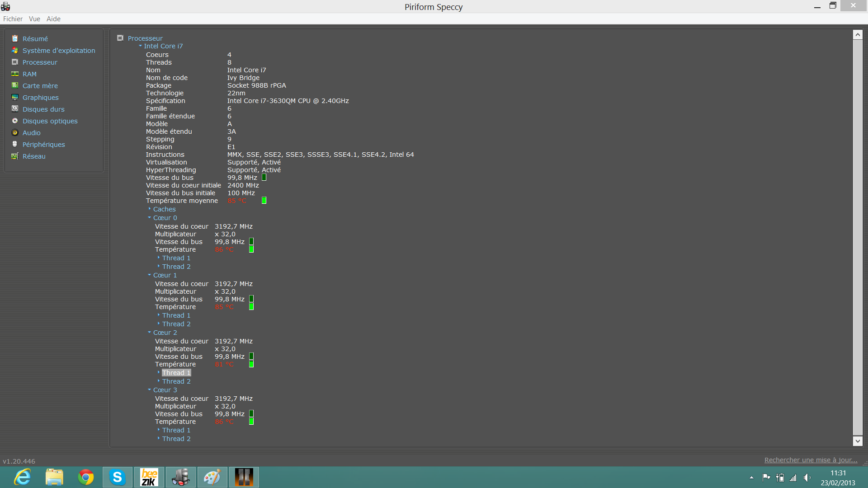Click the Disques durs icon
This screenshot has height=488, width=868.
[x=15, y=109]
